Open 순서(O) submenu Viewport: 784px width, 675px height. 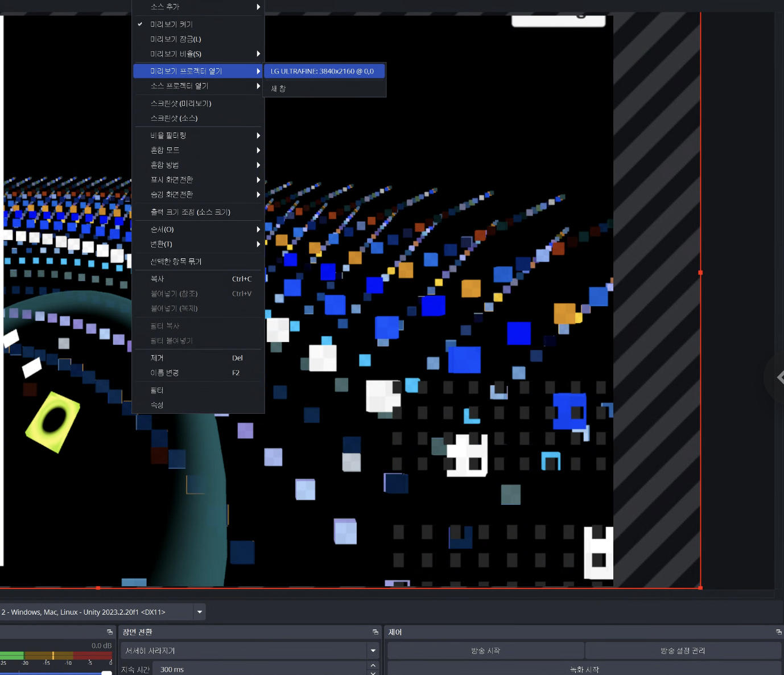pyautogui.click(x=198, y=229)
